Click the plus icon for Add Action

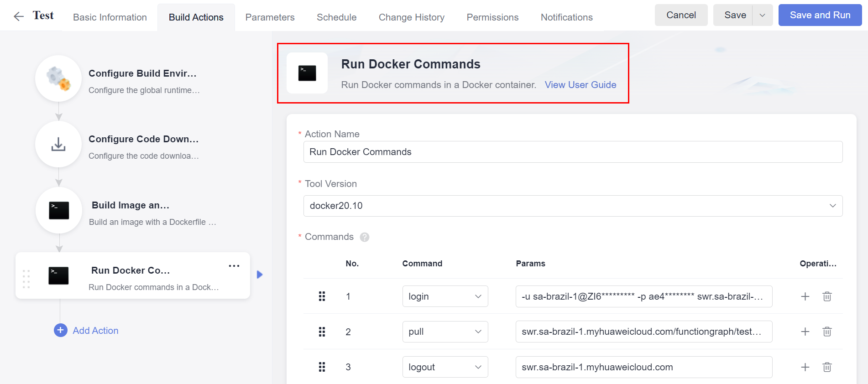[61, 330]
